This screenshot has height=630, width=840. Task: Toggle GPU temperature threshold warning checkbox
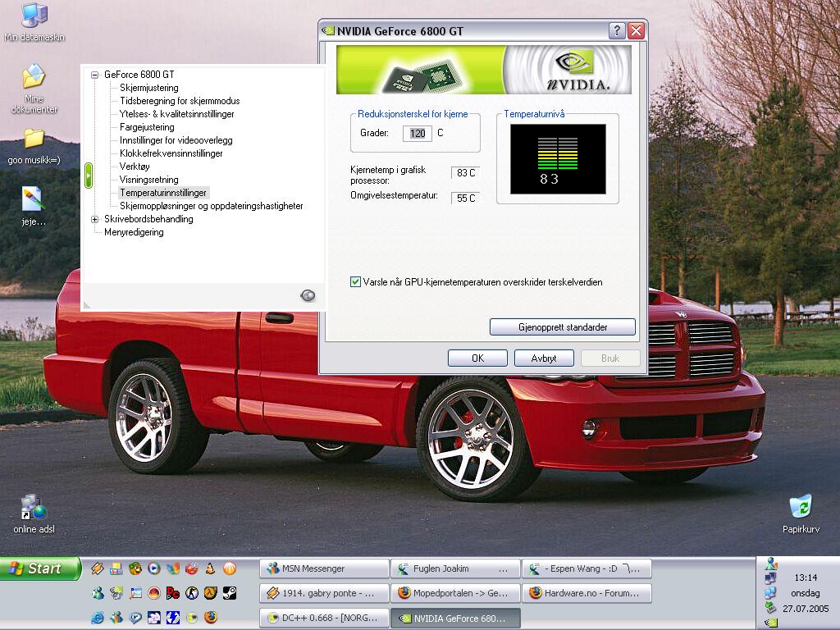click(356, 282)
